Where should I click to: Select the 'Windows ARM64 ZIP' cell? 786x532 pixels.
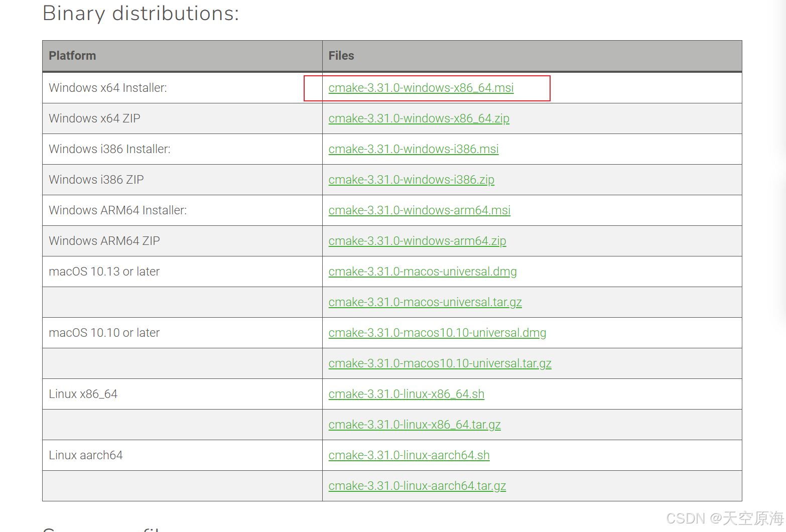pos(182,241)
